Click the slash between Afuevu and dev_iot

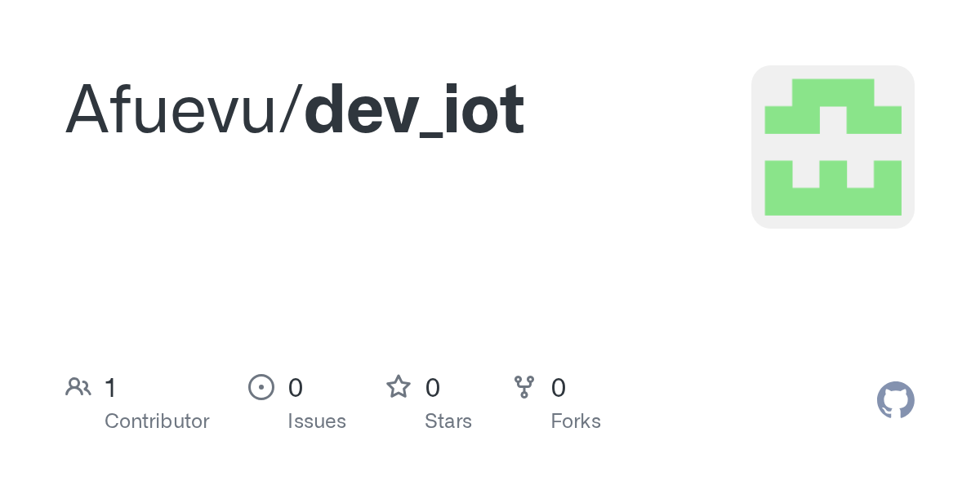coord(291,109)
